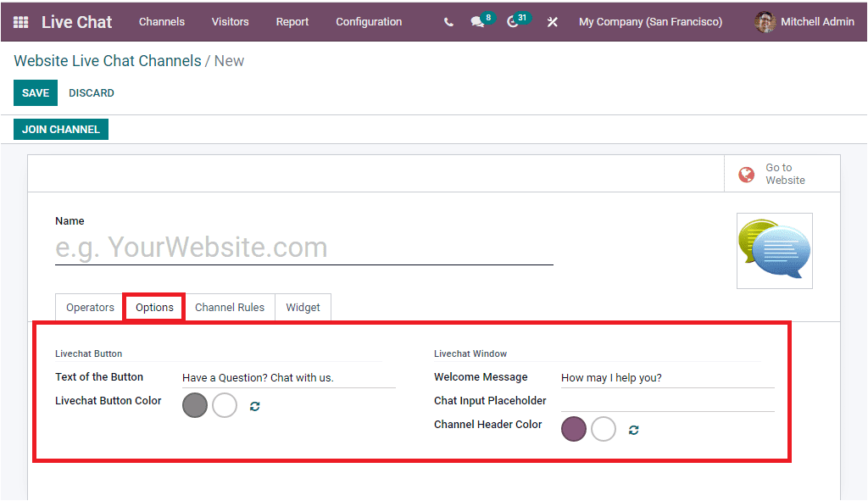The width and height of the screenshot is (868, 501).
Task: Click the DISCARD button
Action: pyautogui.click(x=92, y=93)
